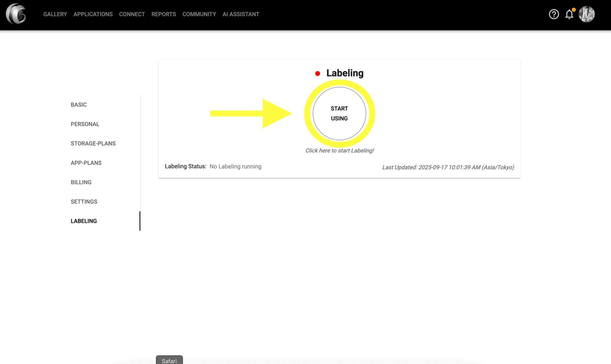This screenshot has height=364, width=611.
Task: Launch the AI Assistant menu item
Action: pos(241,14)
